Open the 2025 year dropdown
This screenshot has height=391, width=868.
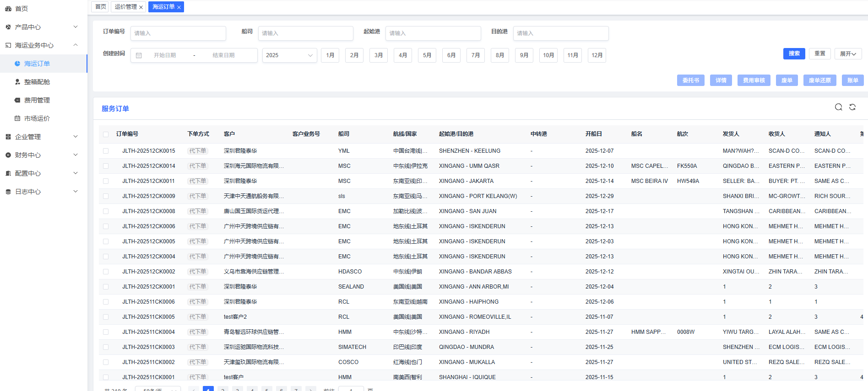click(289, 55)
